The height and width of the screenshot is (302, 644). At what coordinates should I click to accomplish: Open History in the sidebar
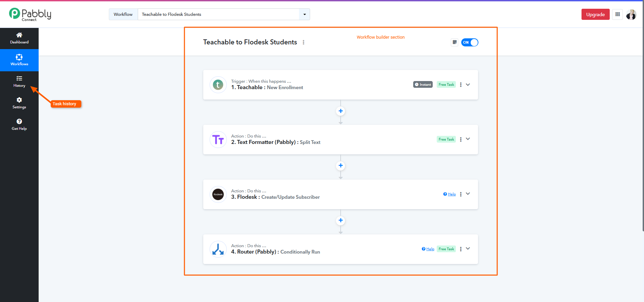(19, 82)
